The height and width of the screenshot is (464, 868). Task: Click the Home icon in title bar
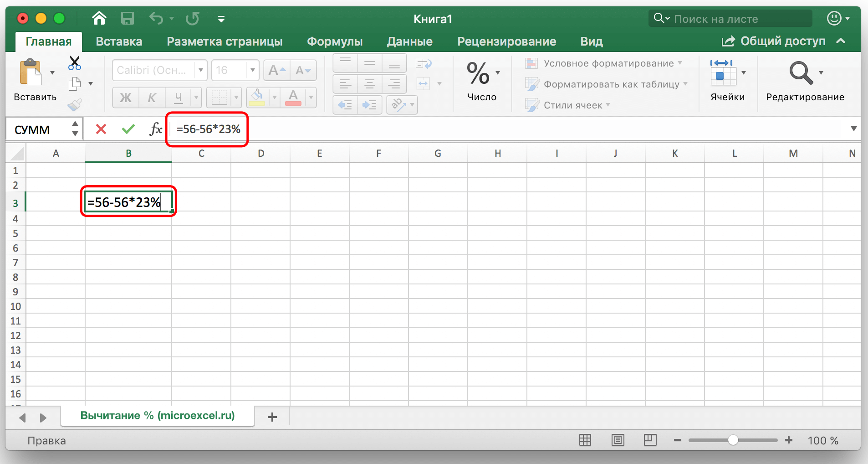click(99, 19)
